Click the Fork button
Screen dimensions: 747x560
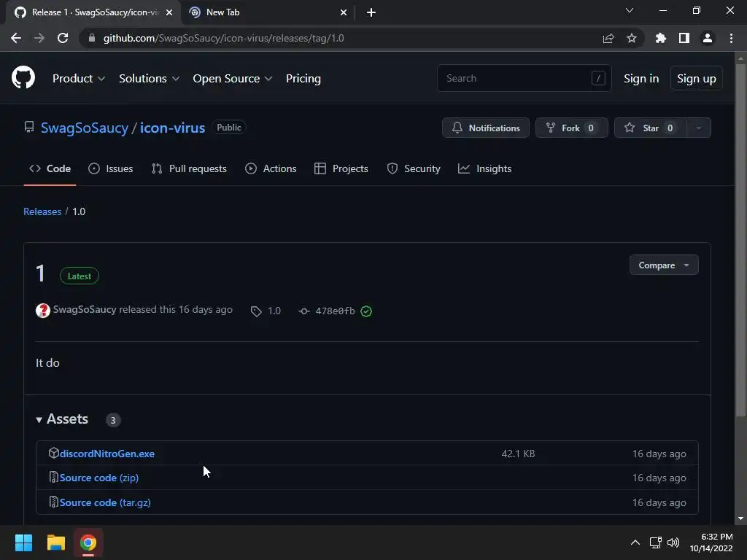(x=572, y=128)
